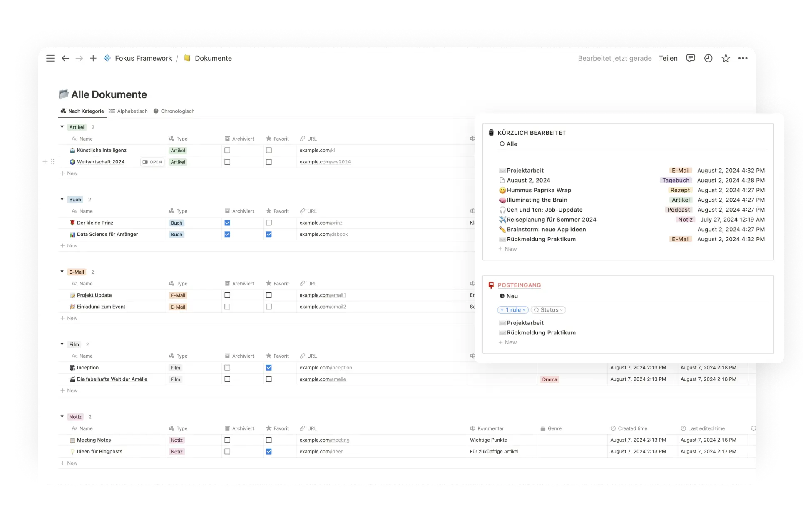This screenshot has height=532, width=803.
Task: Click the plus icon for new page
Action: 93,58
